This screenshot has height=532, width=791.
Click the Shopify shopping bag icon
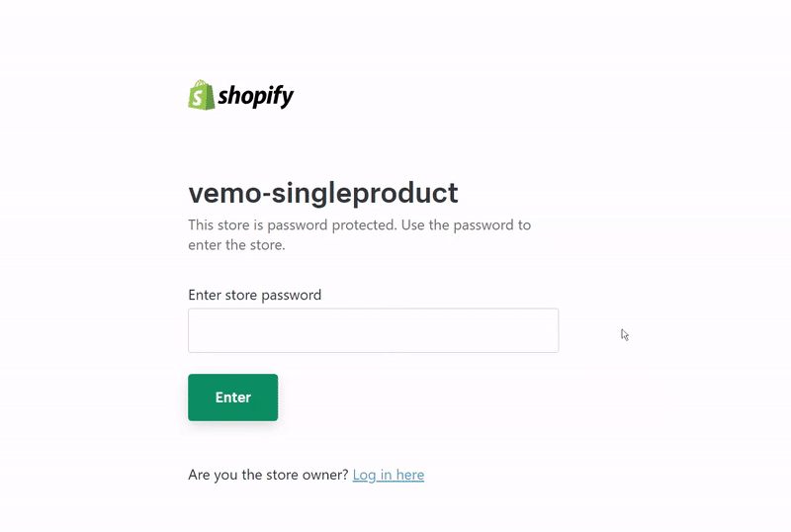(202, 95)
